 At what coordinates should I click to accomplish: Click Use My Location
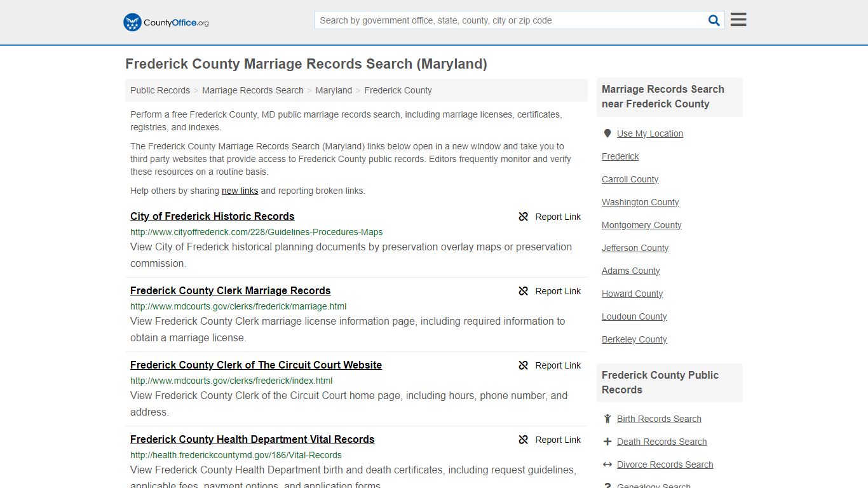click(x=650, y=133)
